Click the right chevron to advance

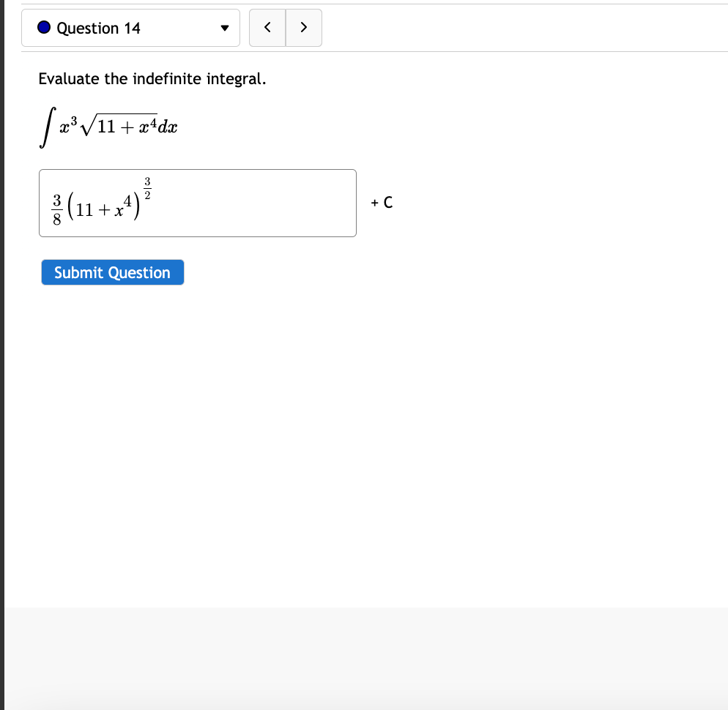pyautogui.click(x=303, y=27)
